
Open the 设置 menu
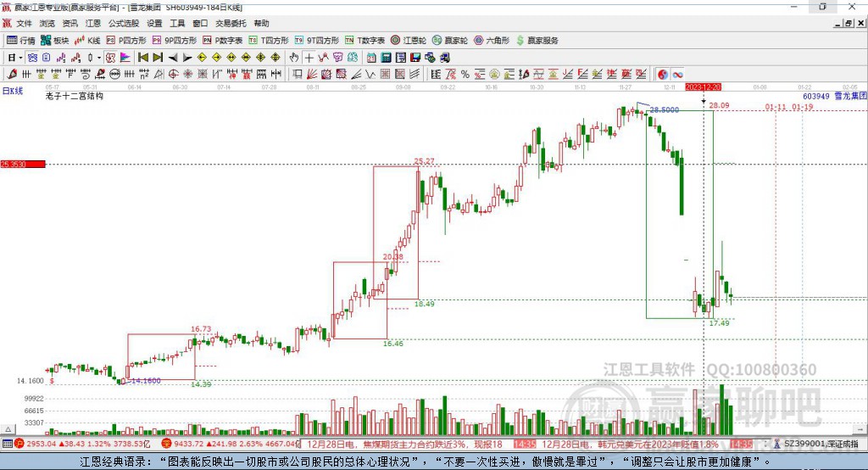[154, 23]
